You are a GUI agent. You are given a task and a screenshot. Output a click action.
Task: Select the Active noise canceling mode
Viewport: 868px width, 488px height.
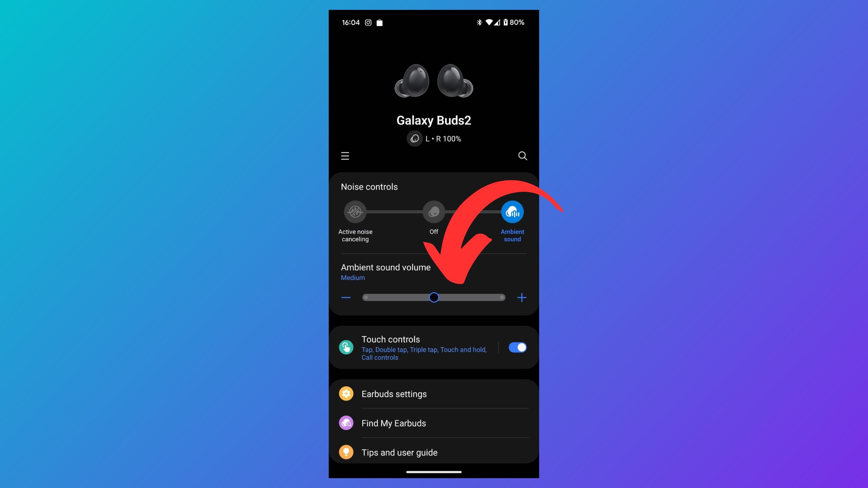(355, 212)
